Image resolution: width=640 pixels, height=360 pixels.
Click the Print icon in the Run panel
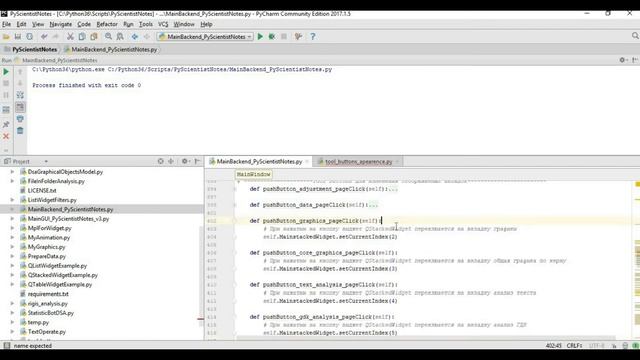(20, 119)
